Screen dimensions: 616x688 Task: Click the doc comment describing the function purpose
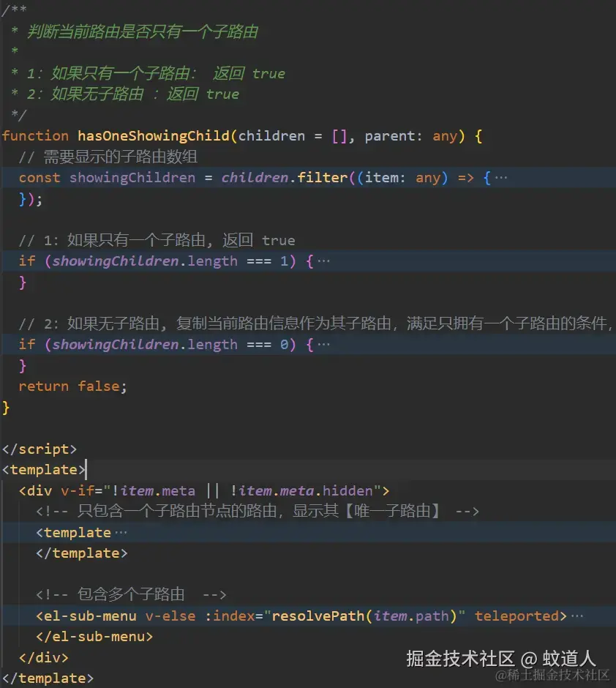[x=139, y=31]
